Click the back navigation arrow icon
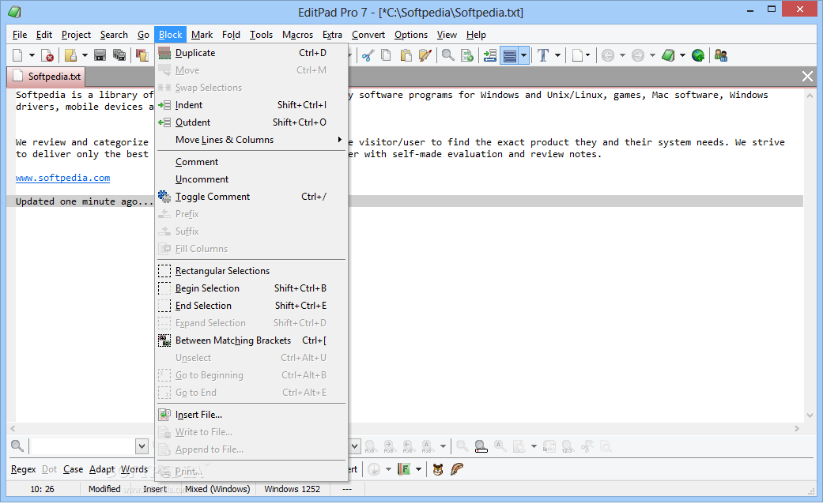The height and width of the screenshot is (504, 823). 608,55
